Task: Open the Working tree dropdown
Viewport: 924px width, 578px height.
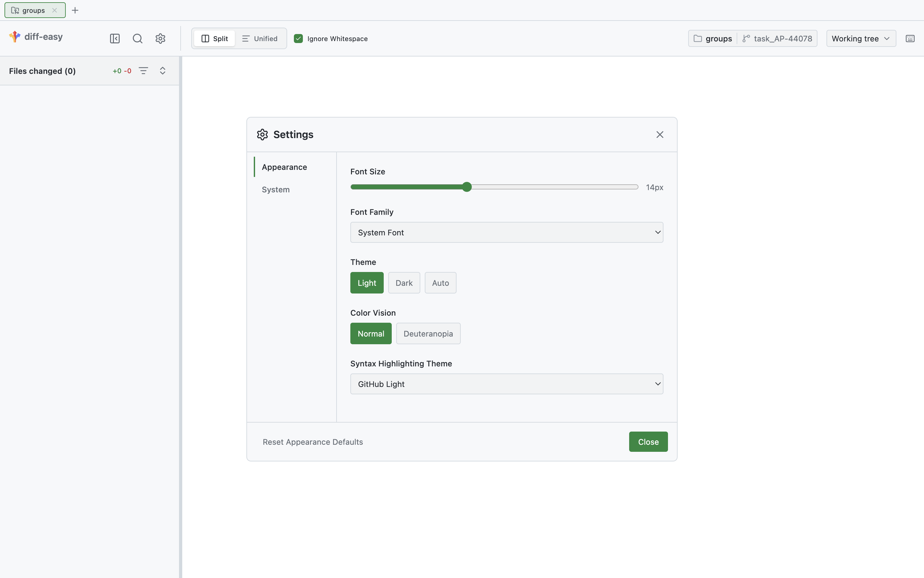Action: (861, 39)
